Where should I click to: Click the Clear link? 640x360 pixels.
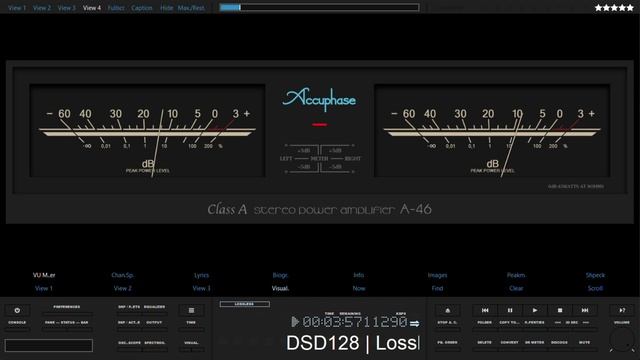[x=516, y=288]
